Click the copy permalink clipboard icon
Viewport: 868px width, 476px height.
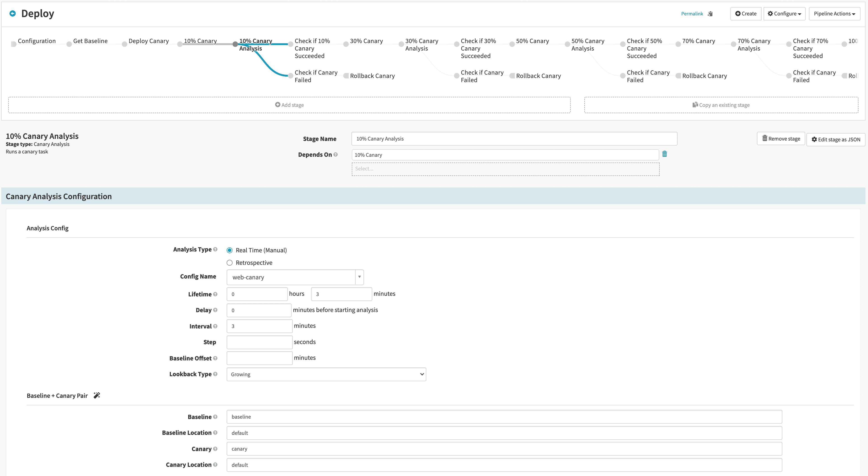pyautogui.click(x=710, y=14)
